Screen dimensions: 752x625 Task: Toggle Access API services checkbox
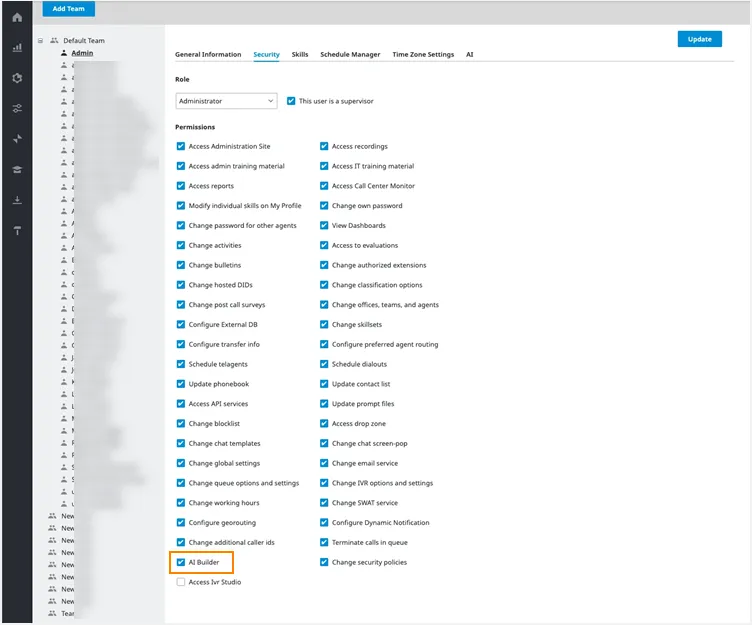[x=181, y=404]
